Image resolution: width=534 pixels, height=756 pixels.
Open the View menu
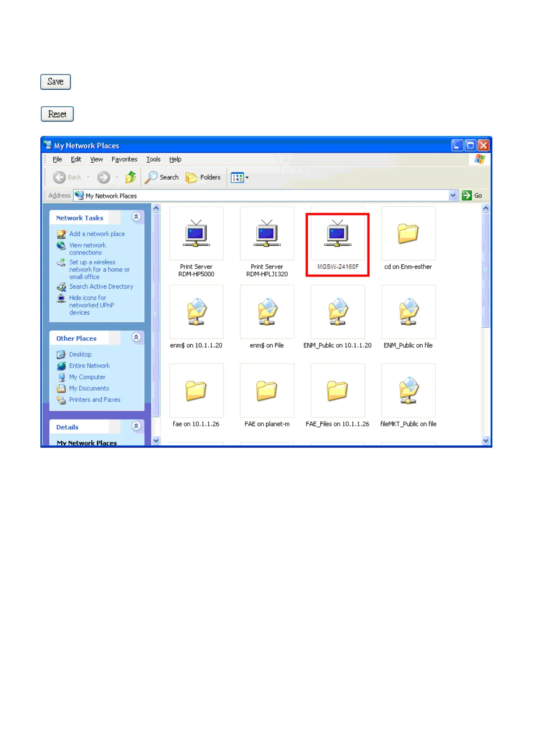(x=96, y=159)
